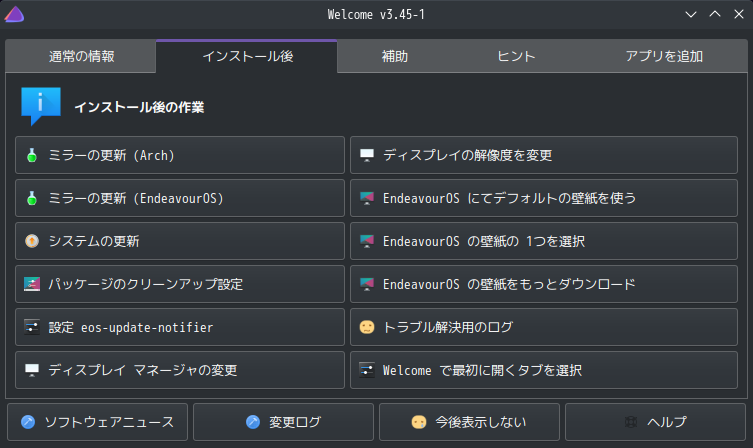Switch to the 通常の情報 tab
The height and width of the screenshot is (448, 753).
pos(81,56)
